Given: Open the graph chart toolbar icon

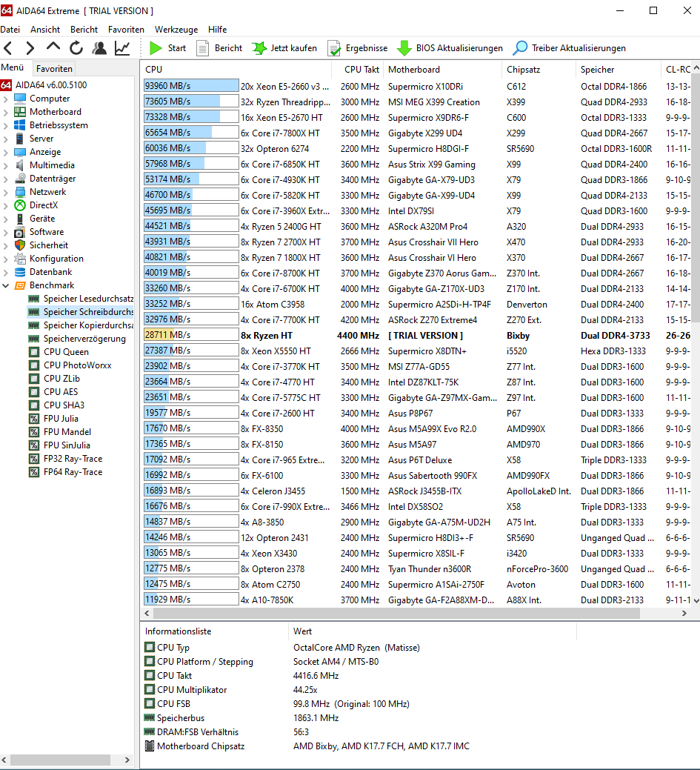Looking at the screenshot, I should pyautogui.click(x=122, y=48).
